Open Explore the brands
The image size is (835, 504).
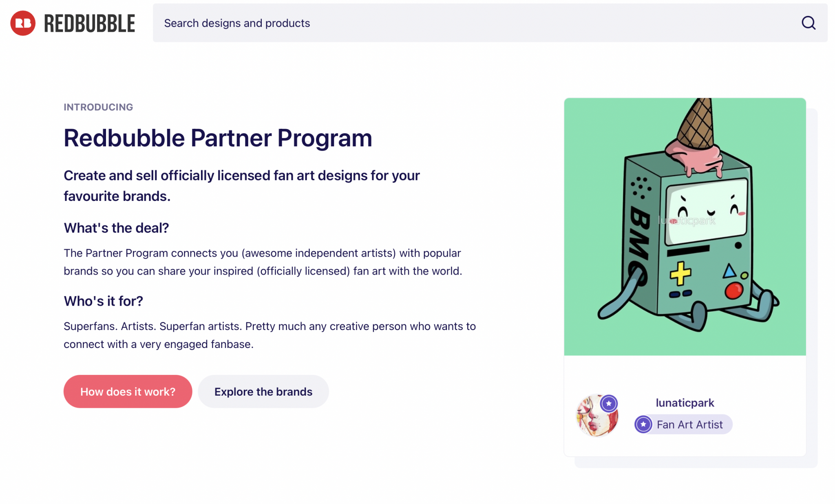[x=263, y=391]
